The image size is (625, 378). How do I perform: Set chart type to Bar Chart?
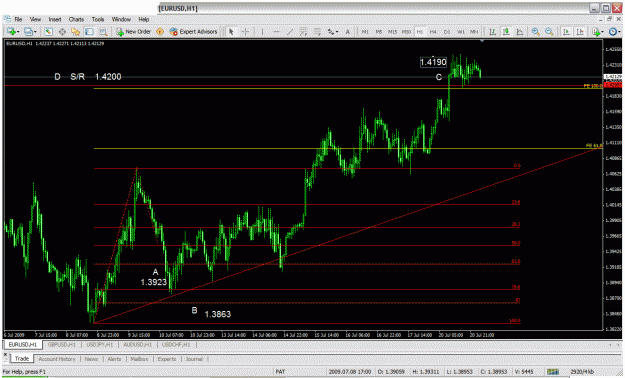tap(493, 32)
